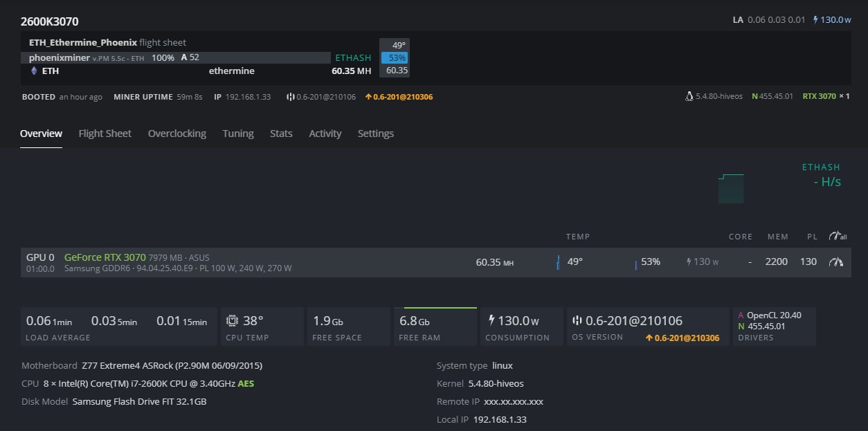
Task: Click RTX 3070 × 1 GPU count
Action: (x=826, y=96)
